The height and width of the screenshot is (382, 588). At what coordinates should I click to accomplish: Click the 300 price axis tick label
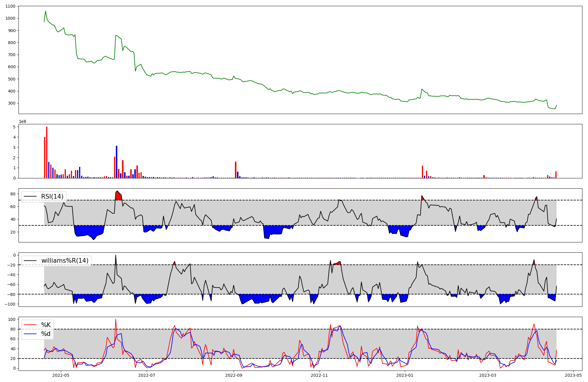point(12,103)
